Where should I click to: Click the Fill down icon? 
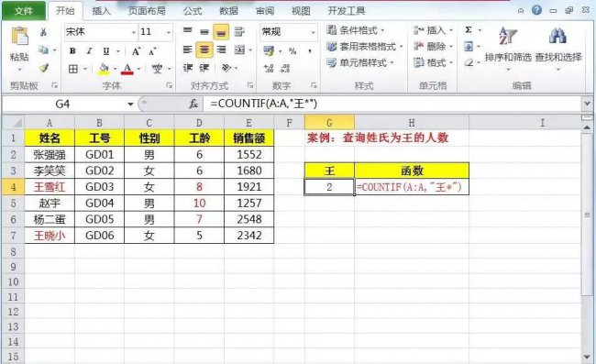pos(469,47)
